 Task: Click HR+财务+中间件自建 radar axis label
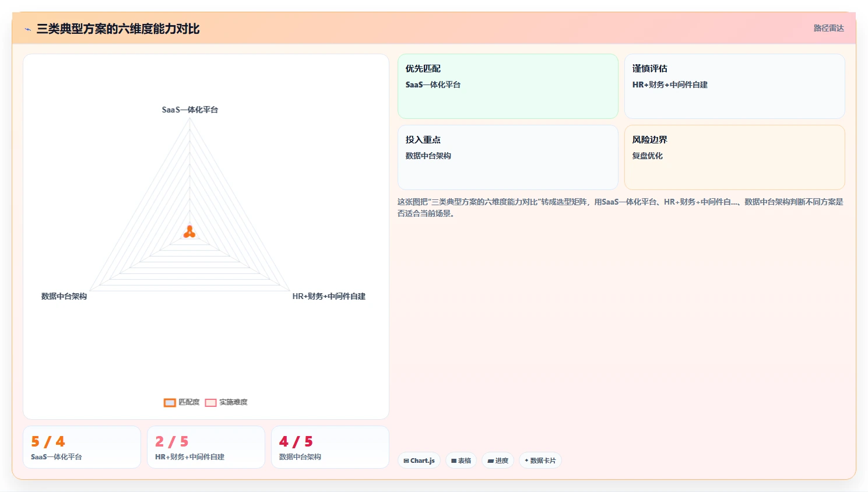click(x=329, y=296)
